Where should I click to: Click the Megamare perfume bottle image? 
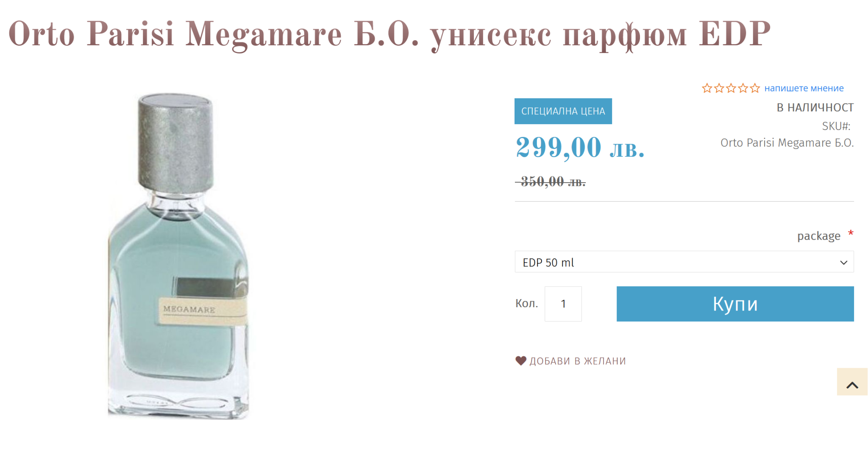click(178, 256)
